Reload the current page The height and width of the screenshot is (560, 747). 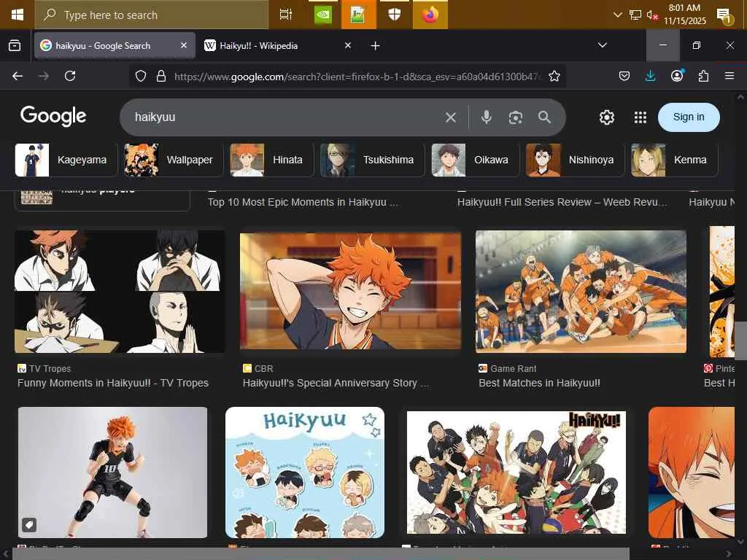70,76
